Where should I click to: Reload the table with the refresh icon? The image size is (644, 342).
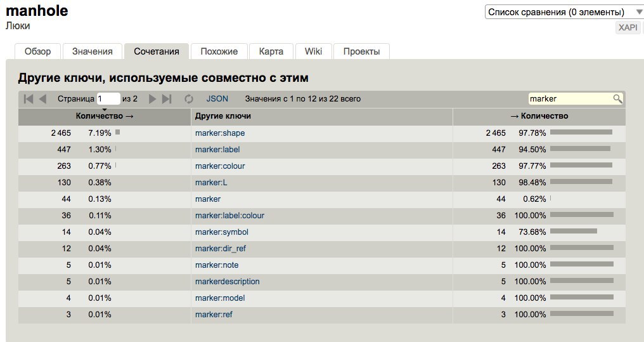[188, 99]
